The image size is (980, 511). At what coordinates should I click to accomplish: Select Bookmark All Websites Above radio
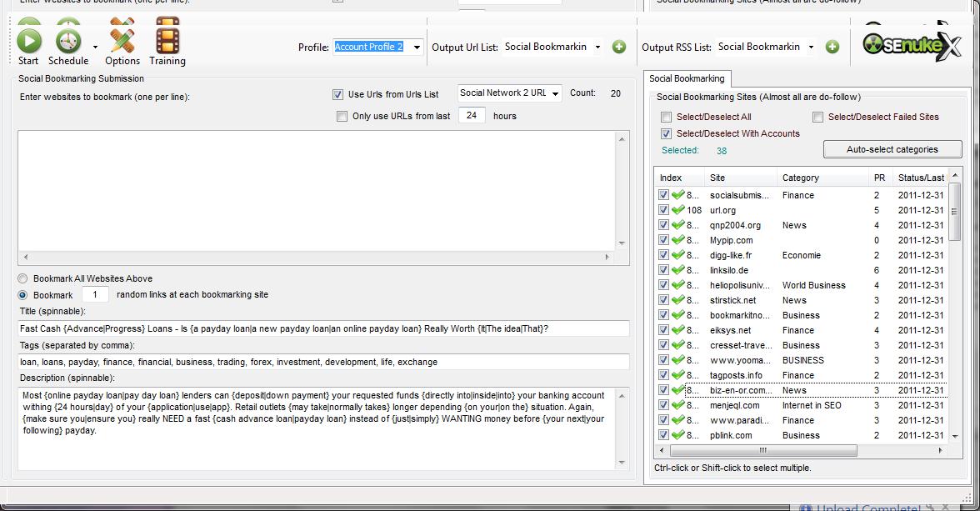click(x=23, y=278)
